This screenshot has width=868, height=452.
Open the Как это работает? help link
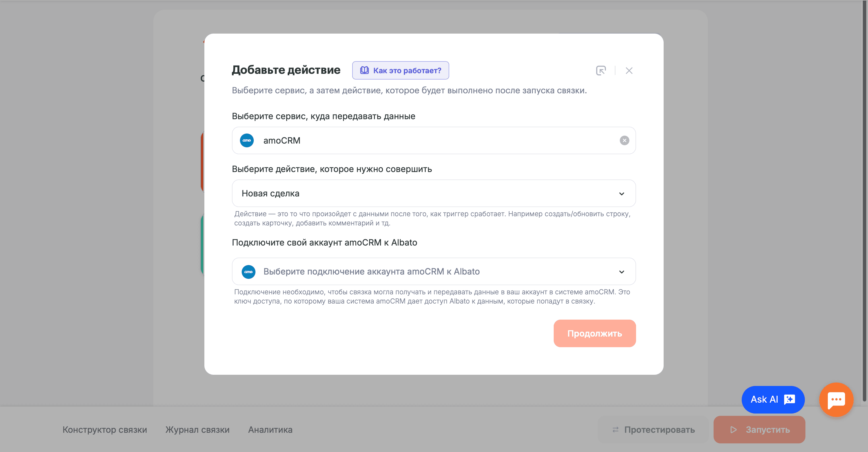click(x=400, y=70)
